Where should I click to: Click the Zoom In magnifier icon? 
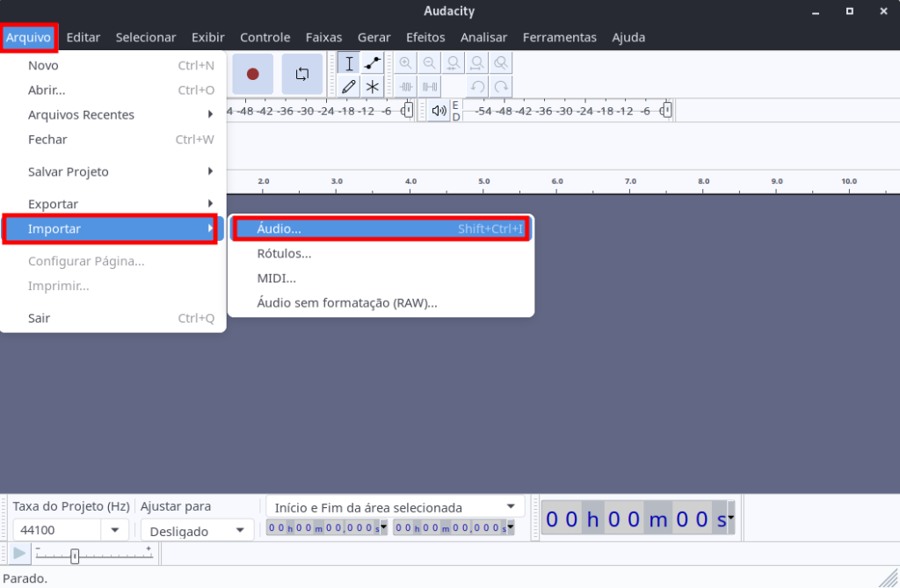point(405,63)
